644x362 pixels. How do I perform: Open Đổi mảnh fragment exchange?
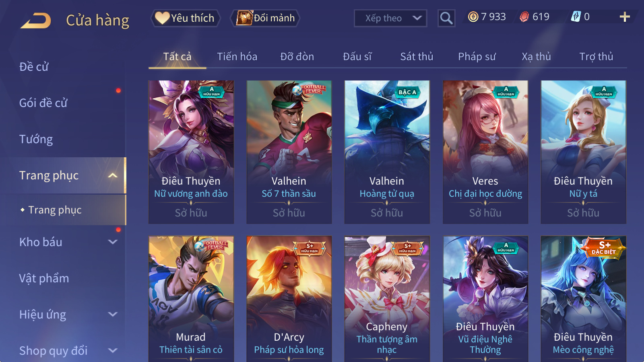(265, 18)
